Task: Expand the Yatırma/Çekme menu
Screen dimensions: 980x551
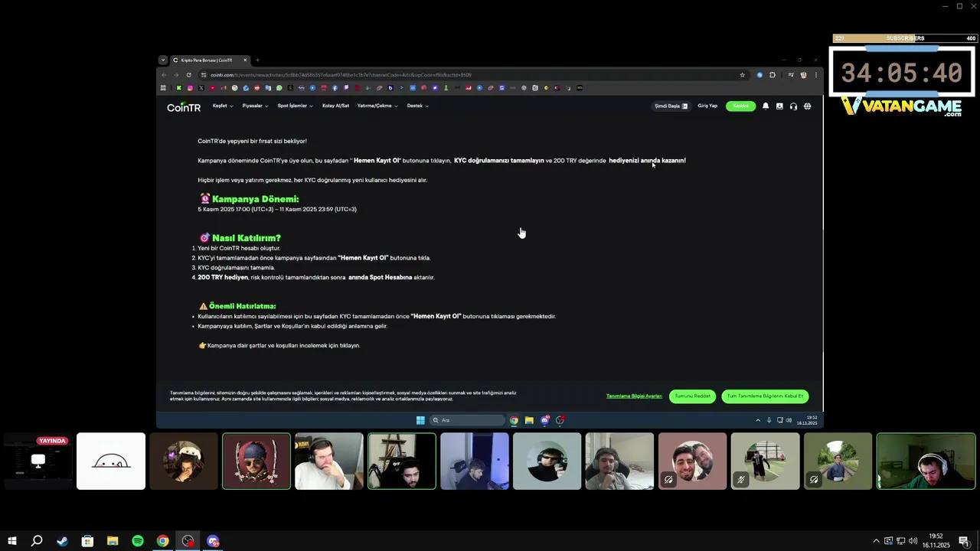Action: (x=377, y=106)
